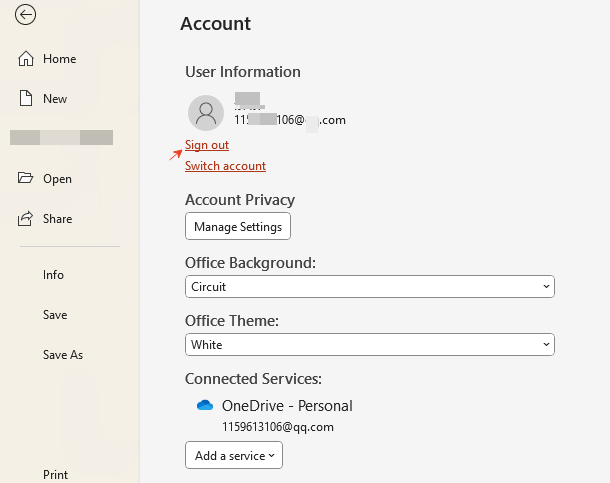Expand the Office Background dropdown
This screenshot has width=610, height=483.
tap(370, 287)
